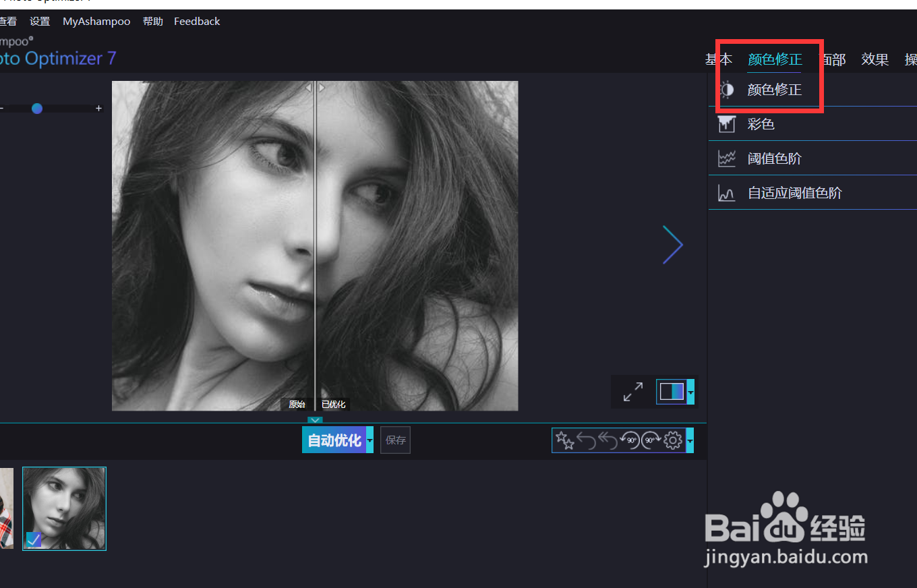Switch to the 颜色修正 tab

click(775, 59)
